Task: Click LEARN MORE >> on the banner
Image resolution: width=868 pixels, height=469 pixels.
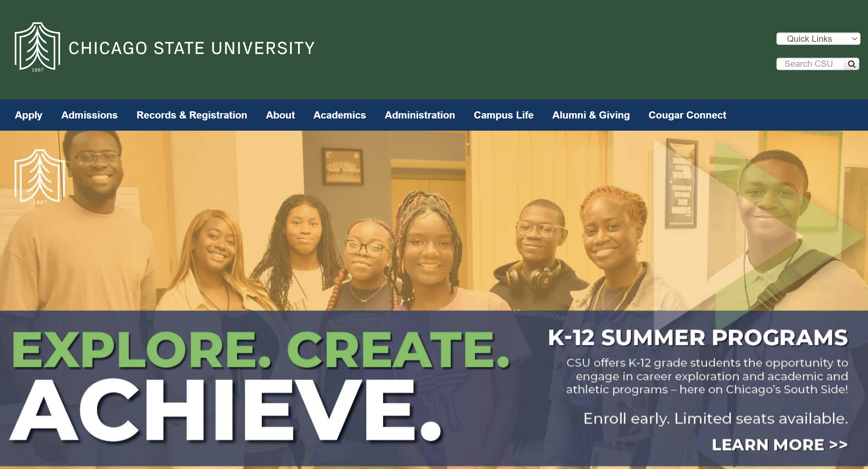Action: click(x=780, y=445)
